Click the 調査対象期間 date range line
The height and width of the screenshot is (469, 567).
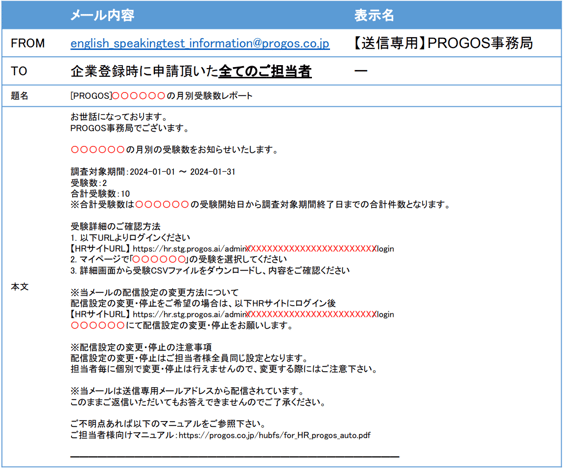pyautogui.click(x=153, y=172)
